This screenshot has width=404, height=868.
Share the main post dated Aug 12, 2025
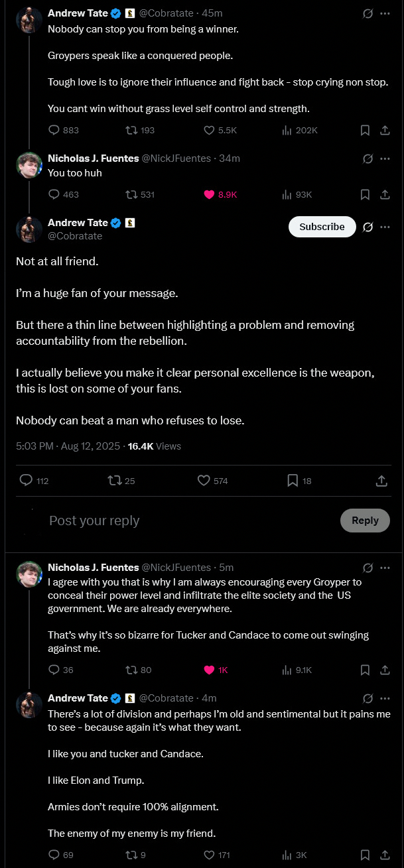point(381,481)
